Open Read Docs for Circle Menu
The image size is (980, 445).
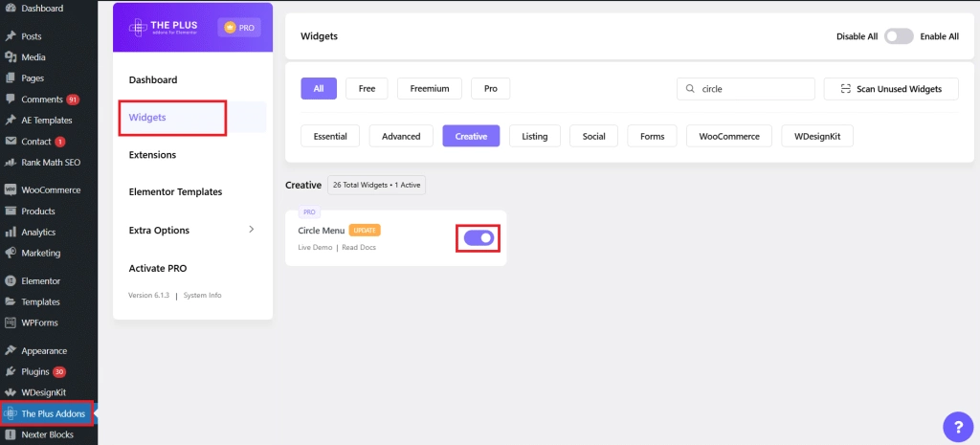tap(359, 248)
